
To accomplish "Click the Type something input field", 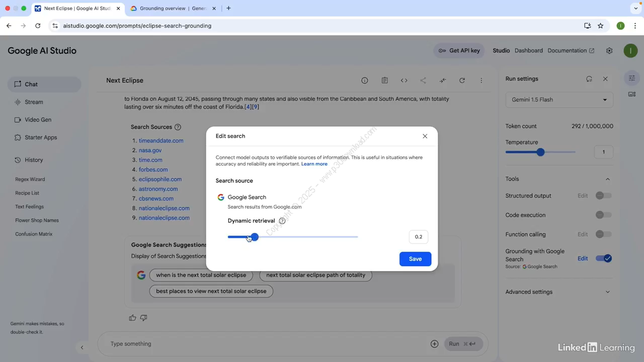I will tap(267, 344).
